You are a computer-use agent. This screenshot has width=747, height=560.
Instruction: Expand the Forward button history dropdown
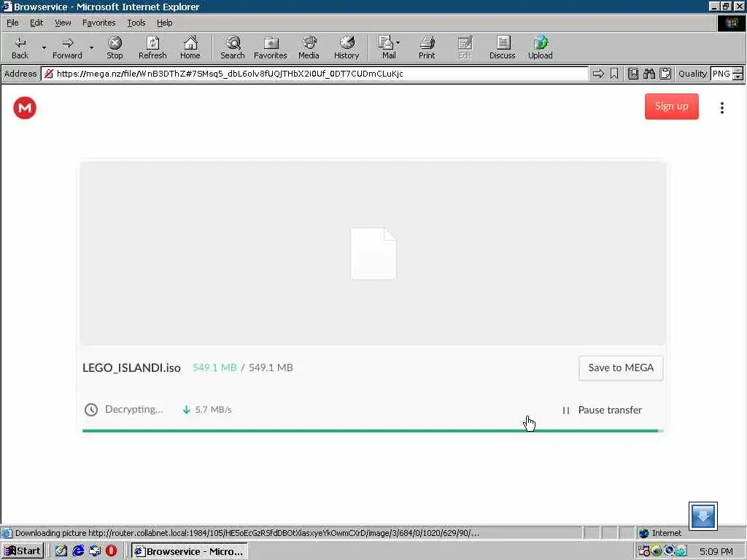coord(91,47)
